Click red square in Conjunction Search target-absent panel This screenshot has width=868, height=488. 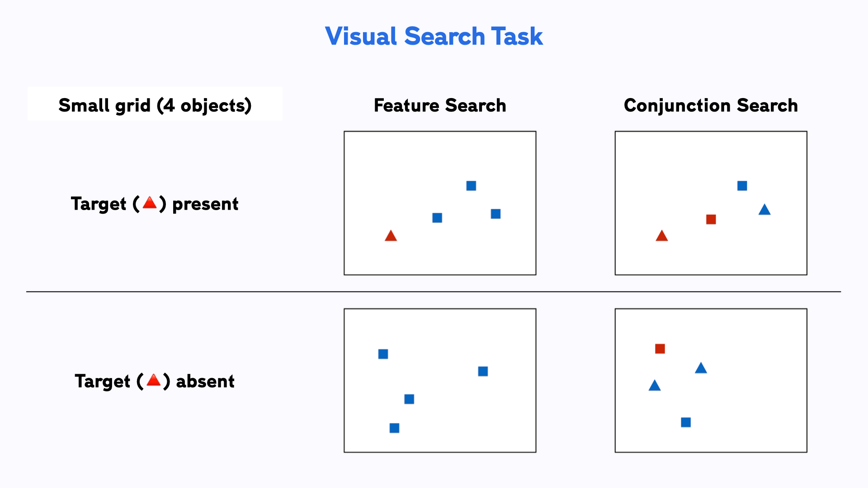pos(660,349)
